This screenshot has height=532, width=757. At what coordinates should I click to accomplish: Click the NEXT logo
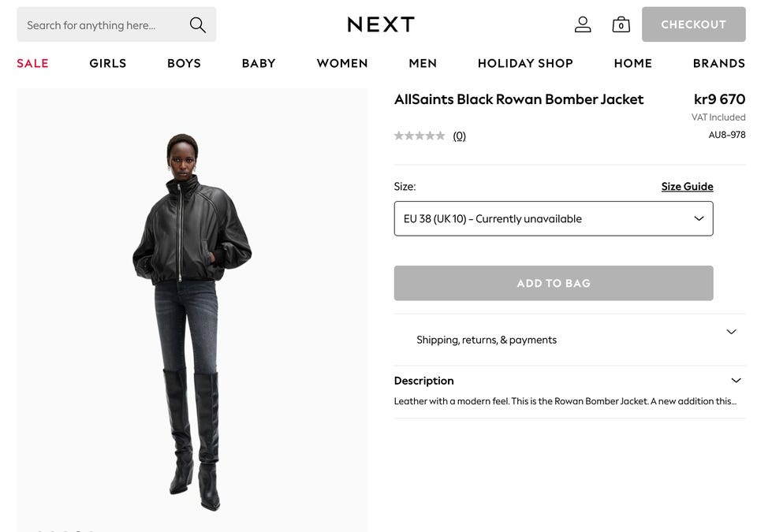click(x=381, y=24)
